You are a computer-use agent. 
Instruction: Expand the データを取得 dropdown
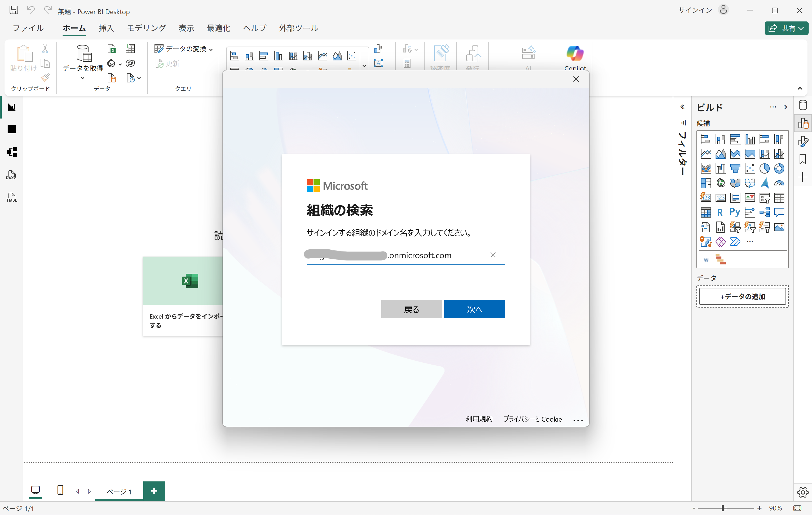click(x=83, y=78)
